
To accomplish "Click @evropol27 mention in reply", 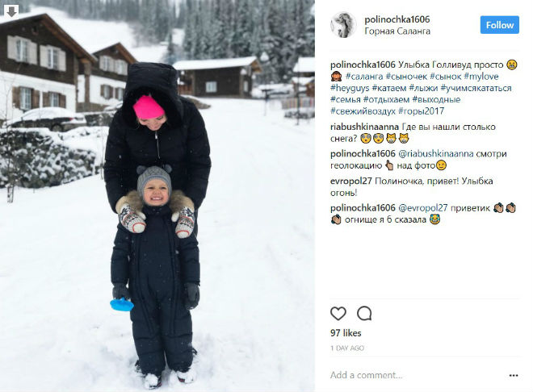I will (x=422, y=208).
